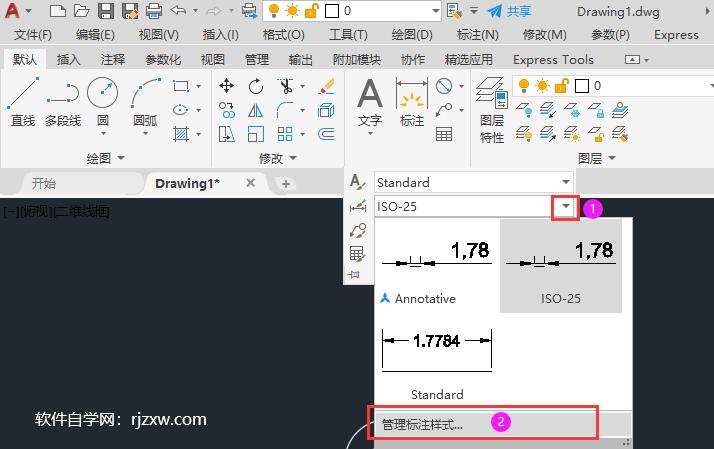Select the Arc (圆弧) tool

[146, 102]
